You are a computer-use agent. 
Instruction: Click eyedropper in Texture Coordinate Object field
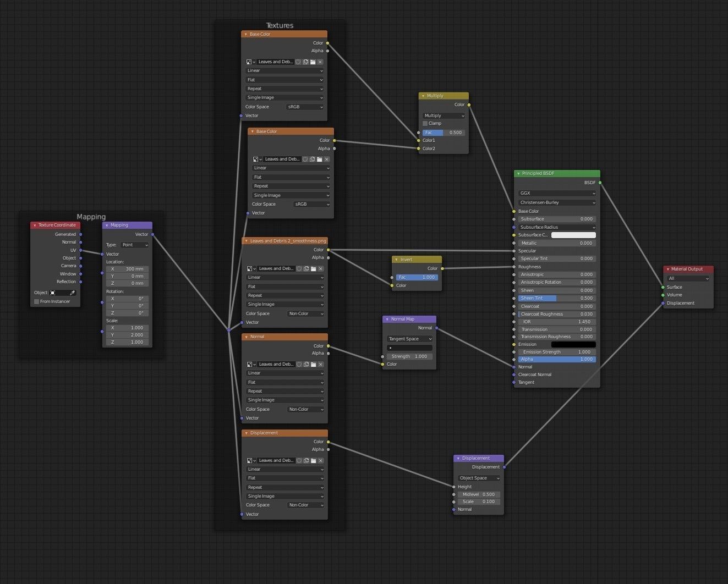click(x=72, y=293)
